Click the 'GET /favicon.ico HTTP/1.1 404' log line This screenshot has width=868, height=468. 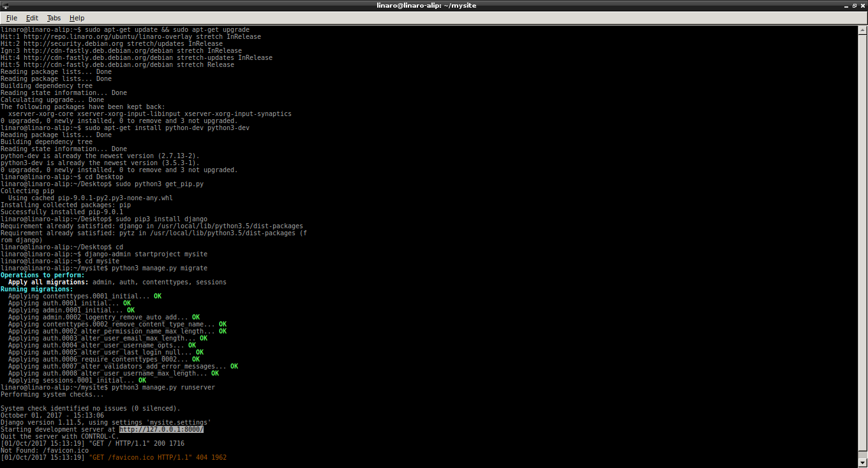114,458
